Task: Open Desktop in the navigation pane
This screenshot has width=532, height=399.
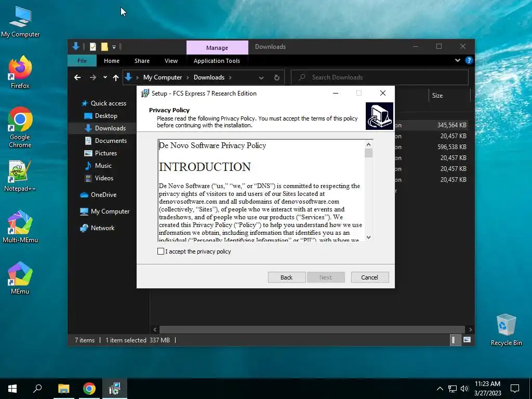Action: (100, 116)
